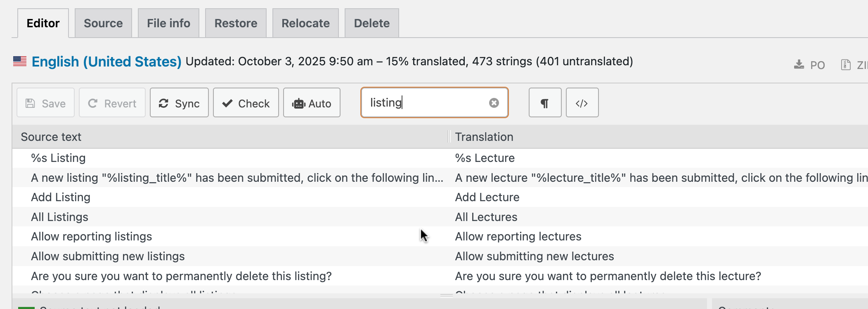Toggle invisible characters paragraph mark

(x=545, y=103)
